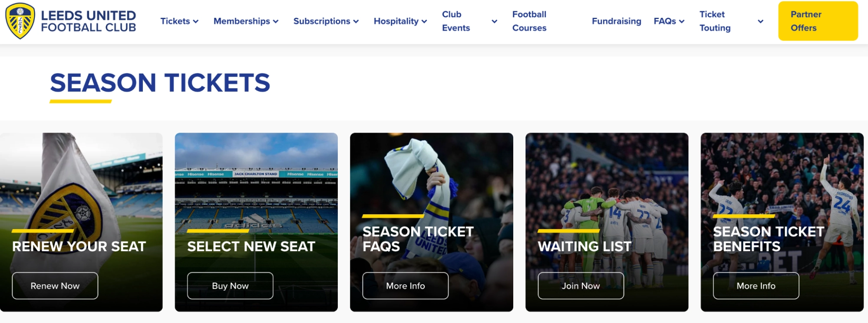Click the Leeds United club crest logo
Screen dimensions: 868x323
20,20
